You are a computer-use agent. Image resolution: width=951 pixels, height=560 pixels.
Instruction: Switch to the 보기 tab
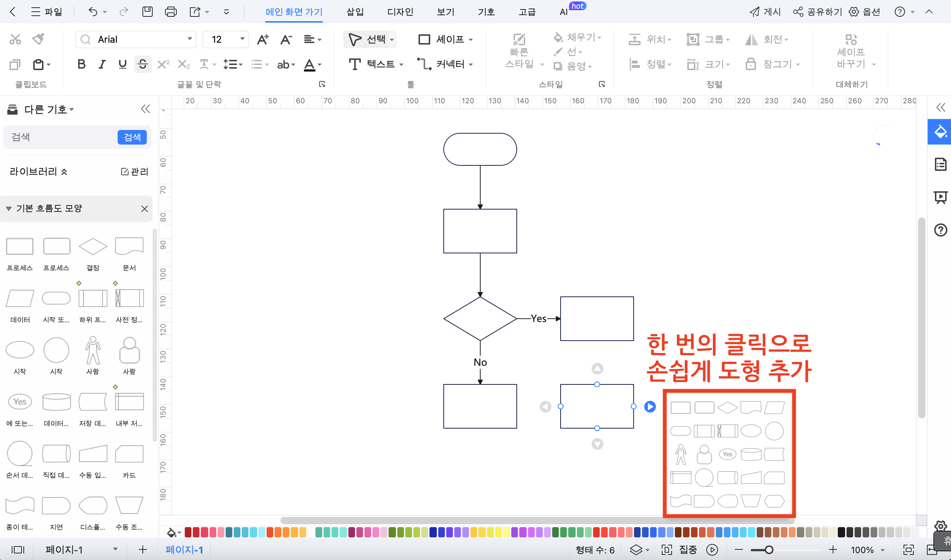[x=445, y=12]
